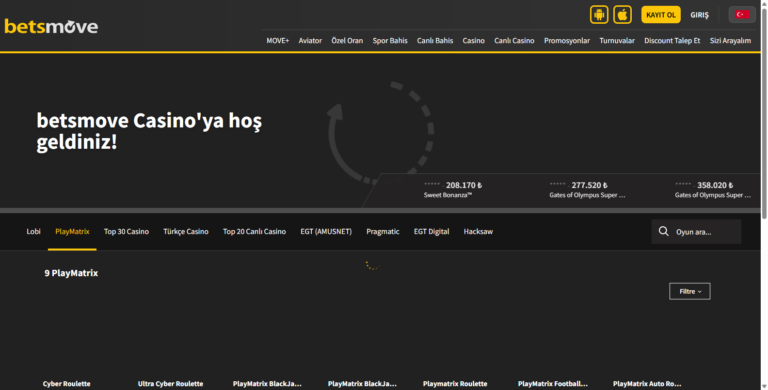Screen dimensions: 768x390
Task: Switch to the Pragmatic tab
Action: (383, 231)
